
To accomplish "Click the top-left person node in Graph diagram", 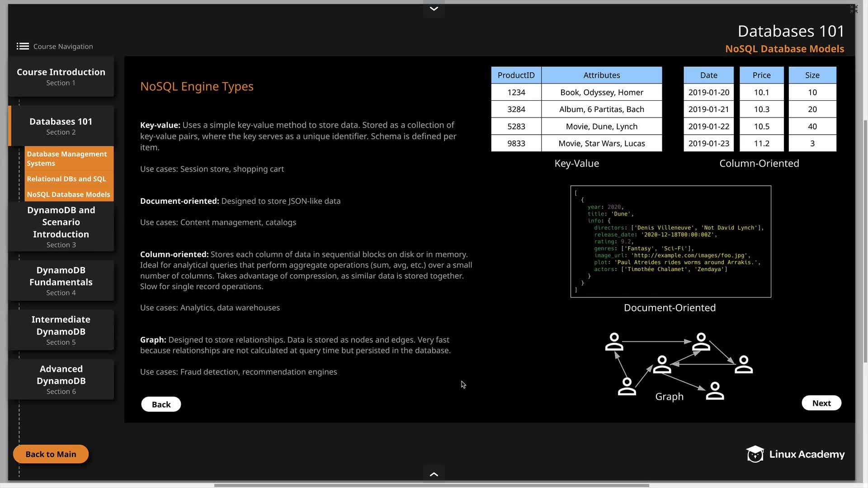I will click(x=614, y=342).
